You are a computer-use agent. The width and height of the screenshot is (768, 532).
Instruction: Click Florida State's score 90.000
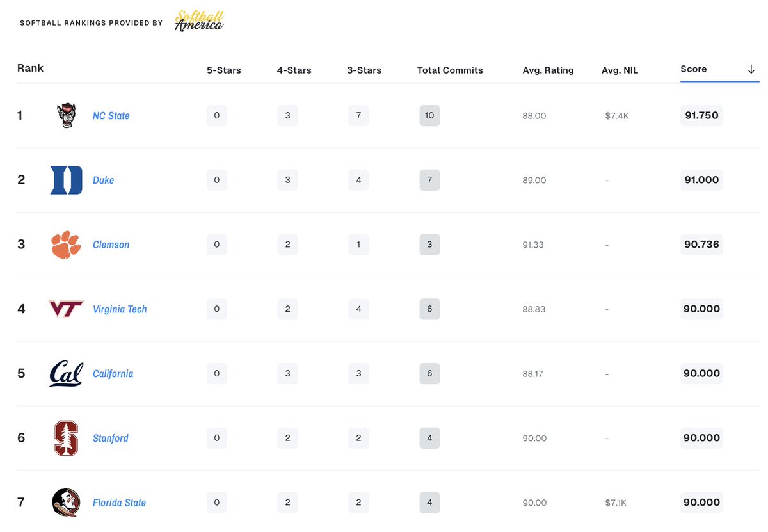click(x=701, y=503)
